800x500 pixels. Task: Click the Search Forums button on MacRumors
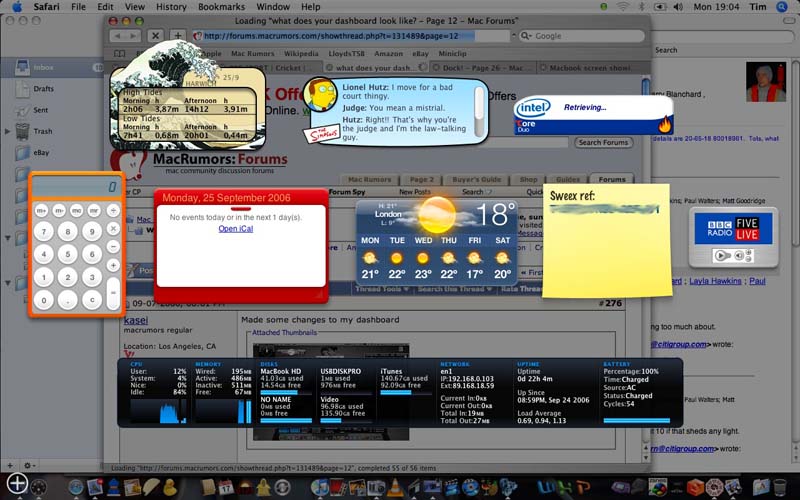pyautogui.click(x=604, y=142)
